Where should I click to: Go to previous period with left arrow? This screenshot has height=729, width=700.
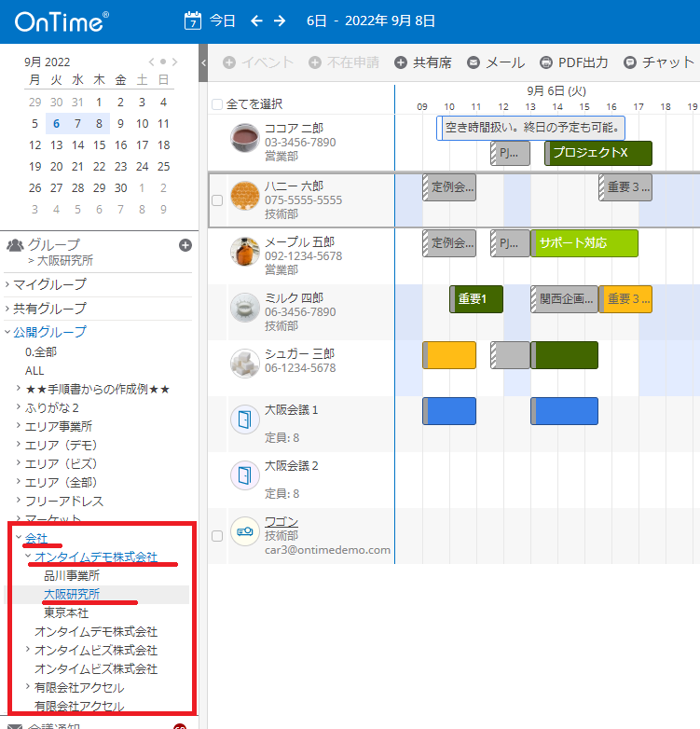tap(256, 21)
